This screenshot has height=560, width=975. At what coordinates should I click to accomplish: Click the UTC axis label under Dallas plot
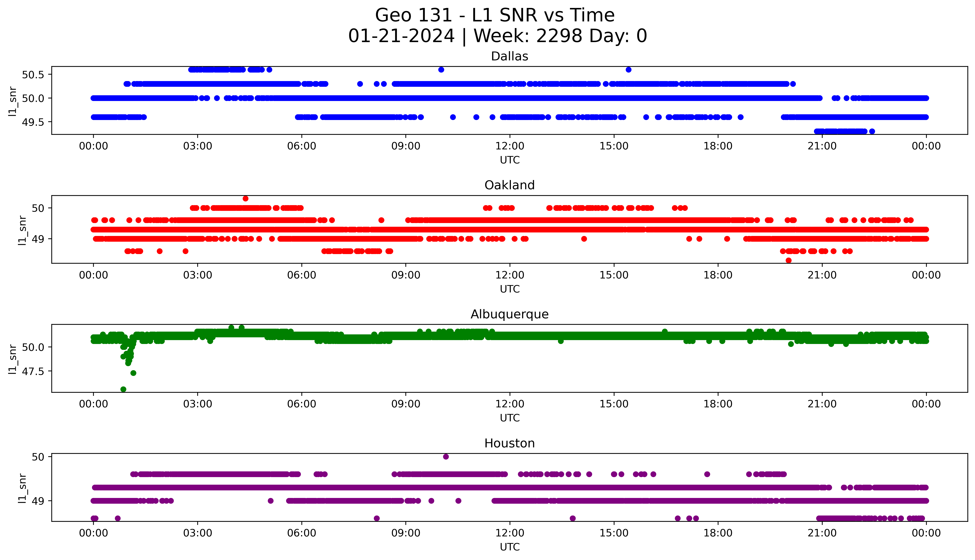(x=510, y=160)
